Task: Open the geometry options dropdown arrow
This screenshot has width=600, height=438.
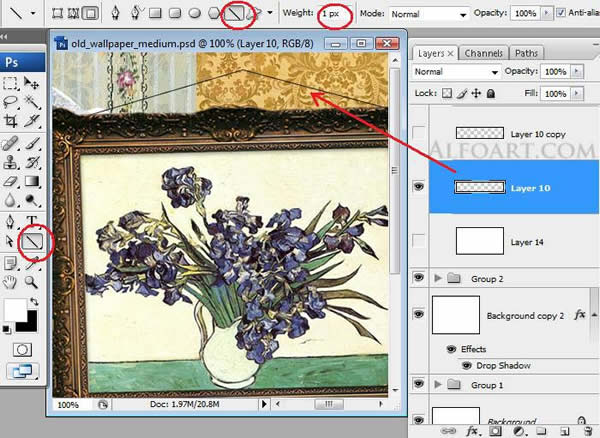Action: 270,13
